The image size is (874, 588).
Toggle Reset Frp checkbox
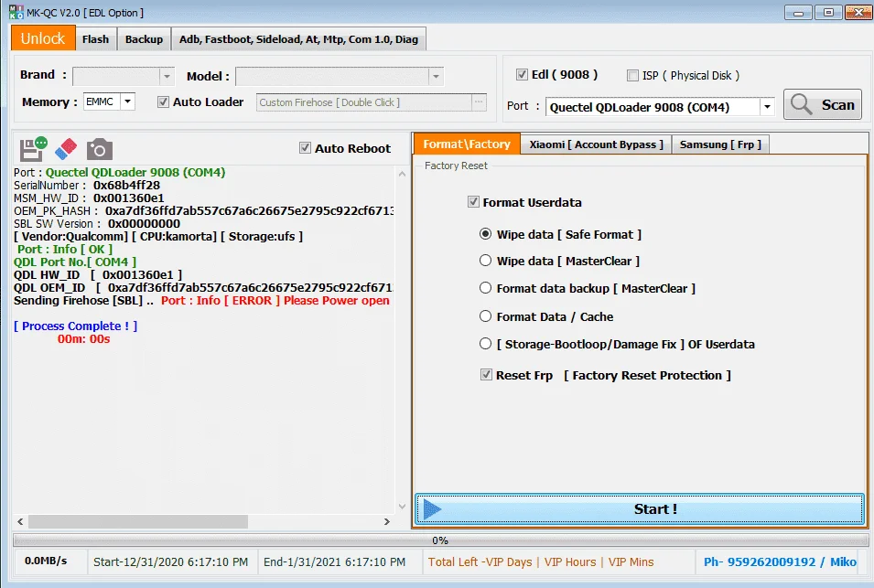point(486,375)
